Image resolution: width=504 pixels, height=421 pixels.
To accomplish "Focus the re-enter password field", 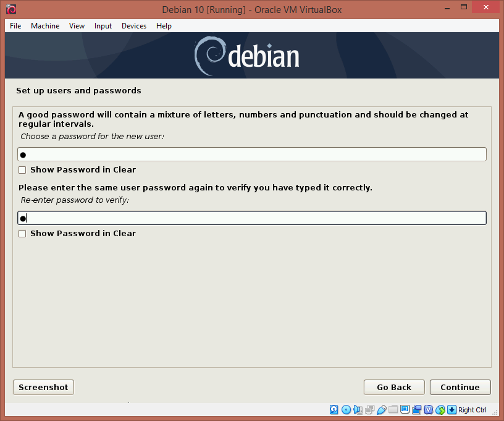I will [252, 218].
